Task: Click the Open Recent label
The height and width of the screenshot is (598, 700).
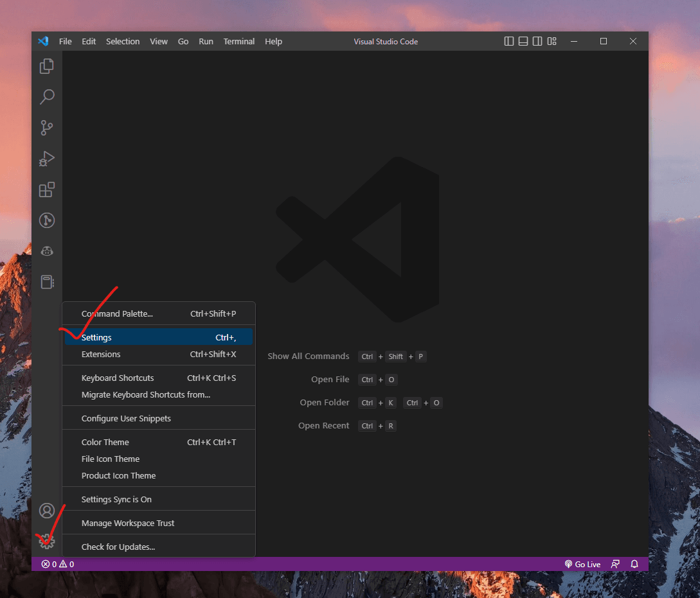Action: [324, 426]
